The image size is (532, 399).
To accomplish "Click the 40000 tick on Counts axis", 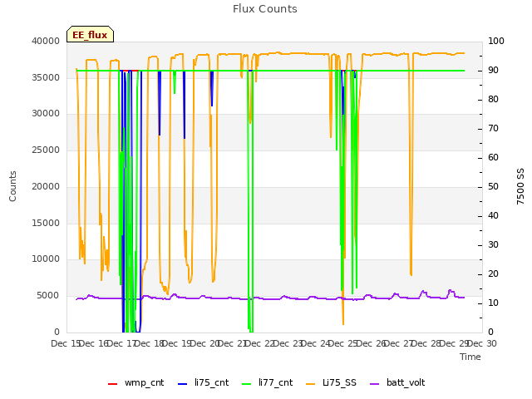I will (46, 41).
